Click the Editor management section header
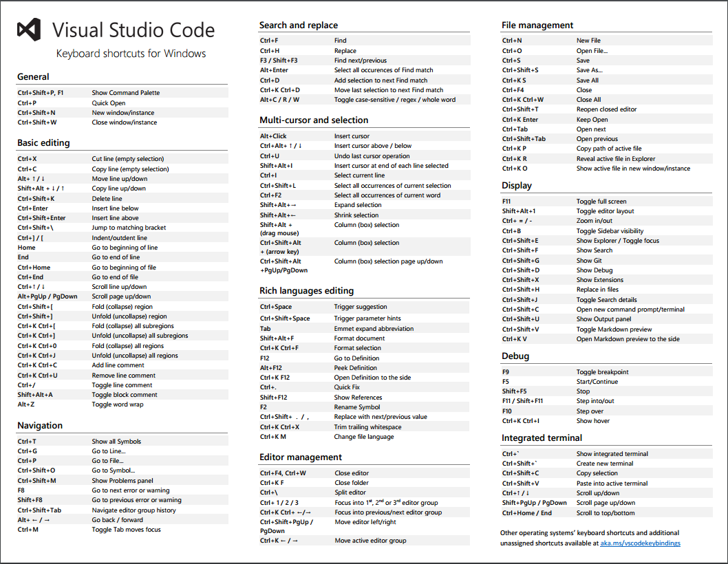Screen dimensions: 728x564 click(x=301, y=457)
